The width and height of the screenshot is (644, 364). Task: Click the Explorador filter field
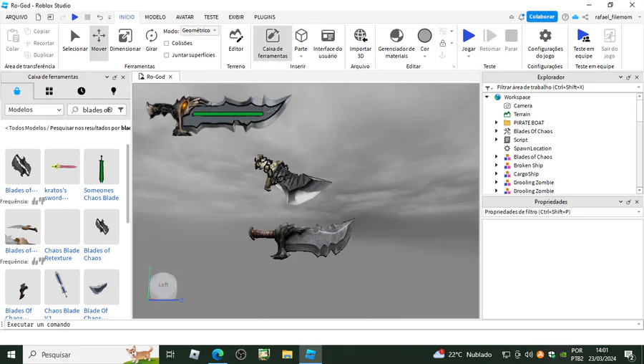click(562, 87)
